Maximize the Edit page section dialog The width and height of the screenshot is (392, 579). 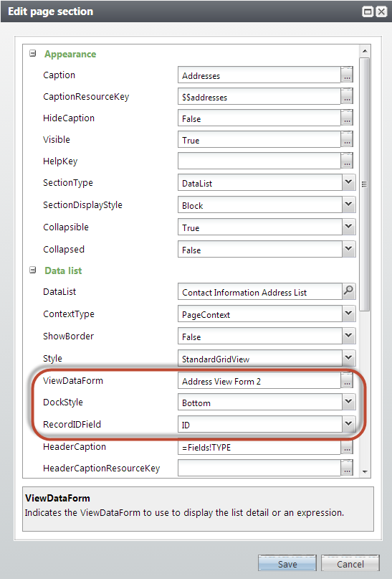(368, 11)
